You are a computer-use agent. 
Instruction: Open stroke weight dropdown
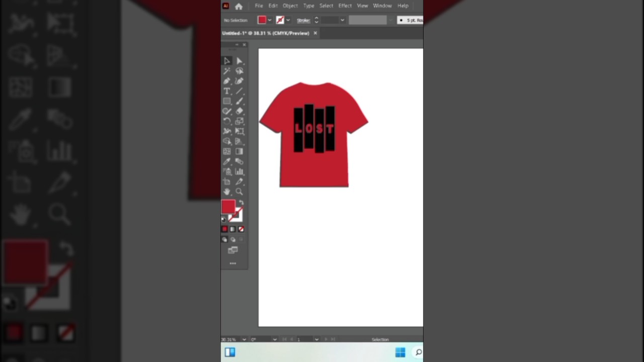click(x=342, y=20)
